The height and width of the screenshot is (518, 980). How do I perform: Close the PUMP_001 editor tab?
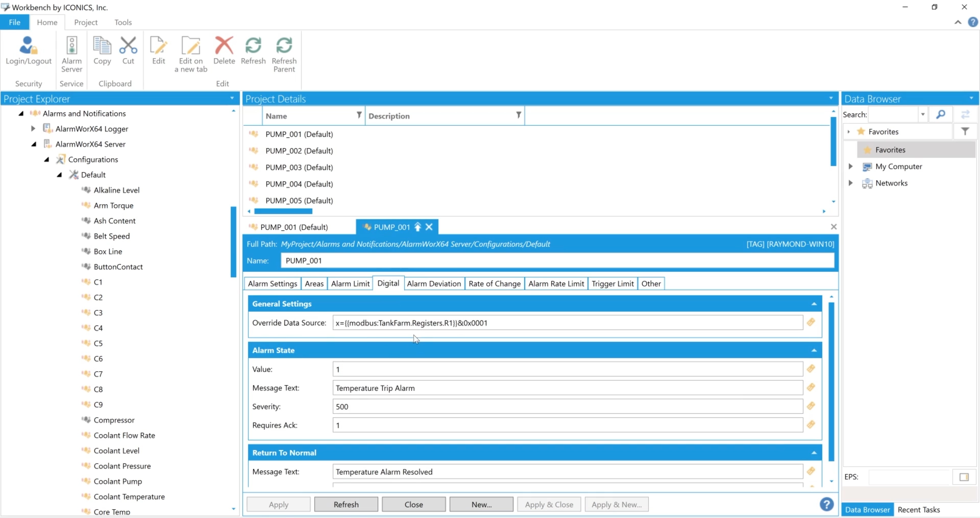tap(429, 227)
